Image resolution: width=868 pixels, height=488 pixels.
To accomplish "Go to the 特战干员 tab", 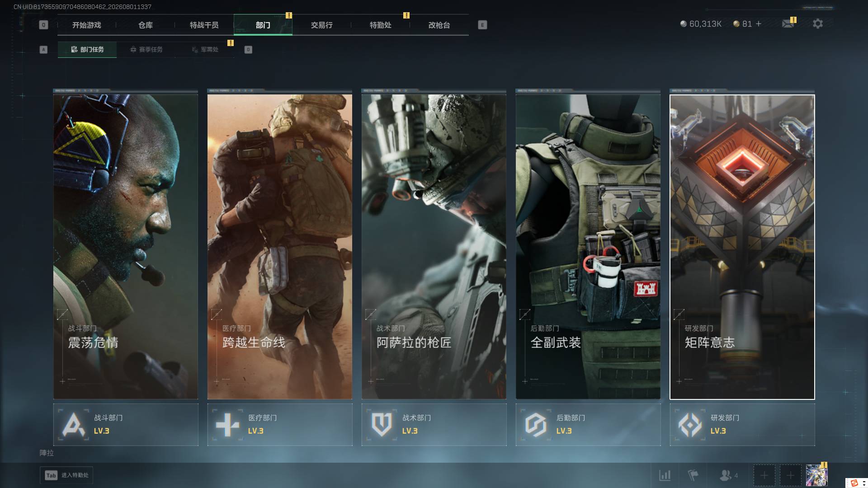I will 204,25.
